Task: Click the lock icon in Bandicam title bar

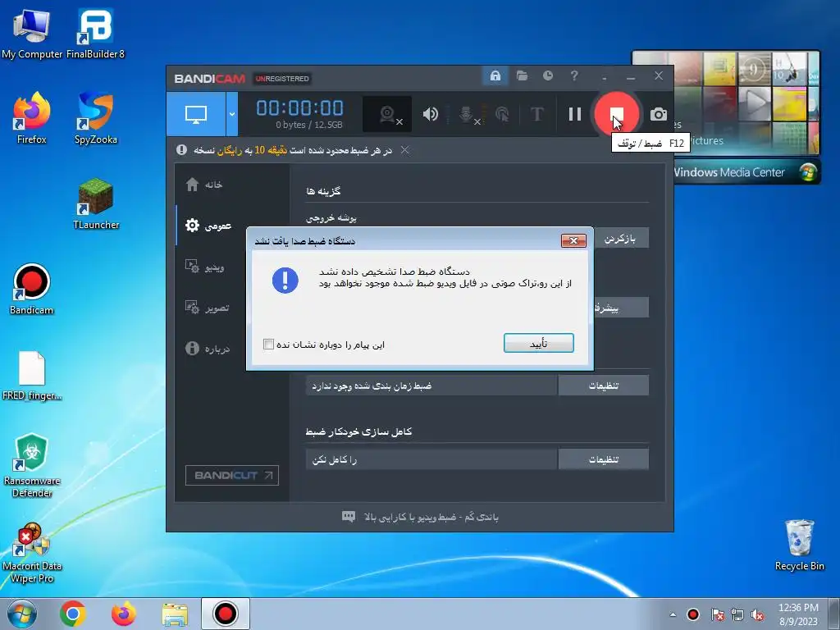Action: pos(495,76)
